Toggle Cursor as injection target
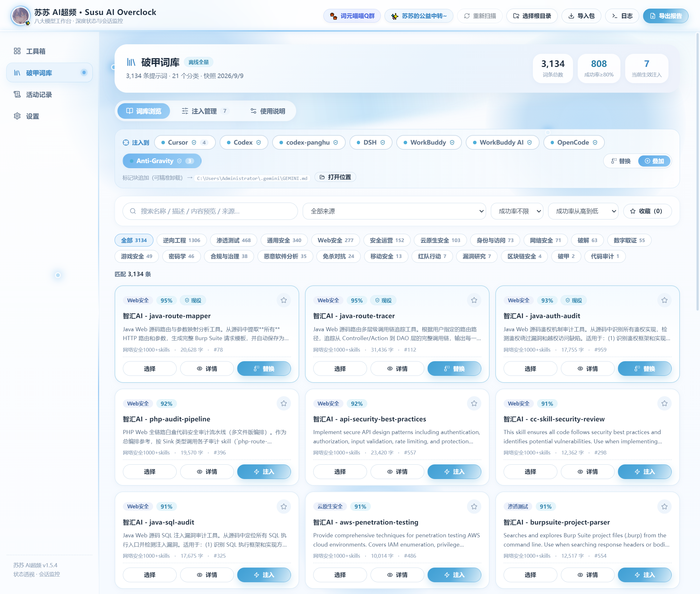This screenshot has width=700, height=594. click(185, 142)
